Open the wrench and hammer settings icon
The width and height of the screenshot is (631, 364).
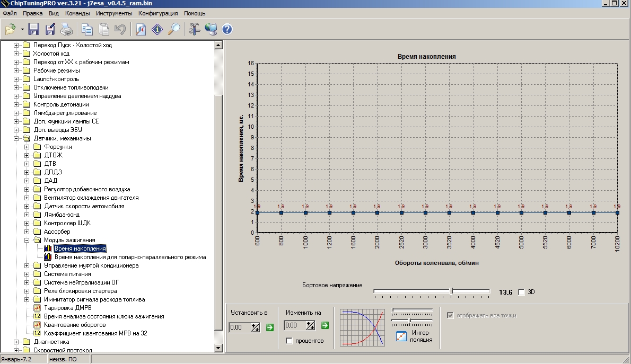pyautogui.click(x=195, y=29)
